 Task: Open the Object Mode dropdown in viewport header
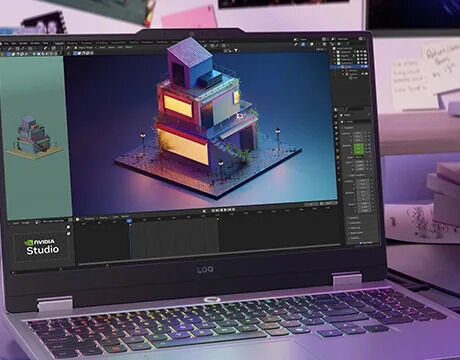coord(85,47)
